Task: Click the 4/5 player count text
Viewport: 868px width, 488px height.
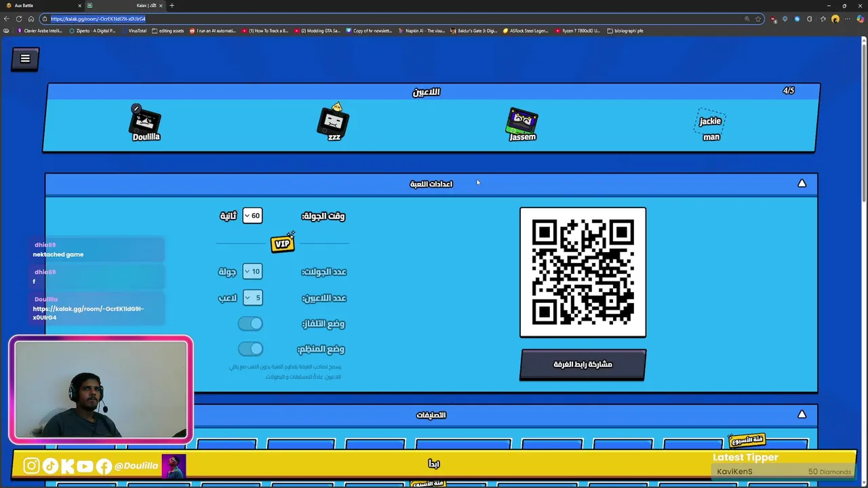Action: [x=789, y=91]
